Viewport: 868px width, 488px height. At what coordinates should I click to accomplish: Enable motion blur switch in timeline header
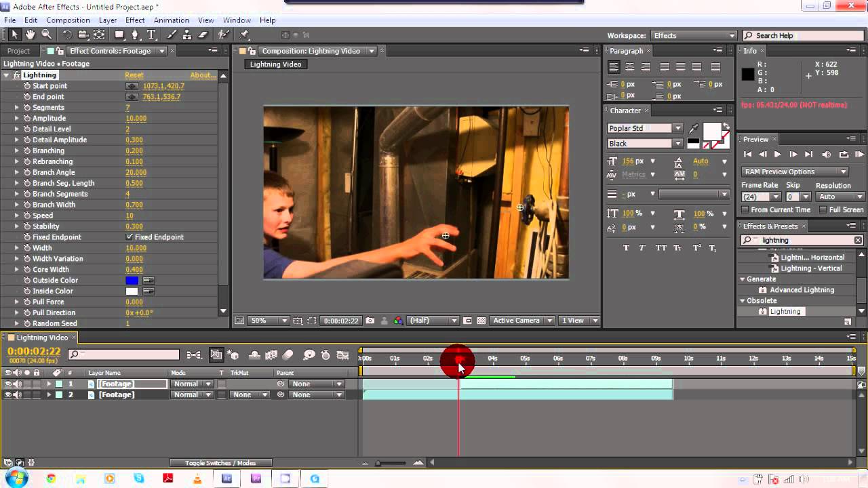pos(288,354)
